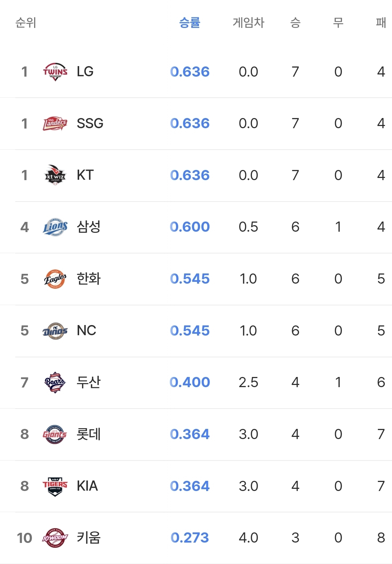Click the 두산 0.400 win rate value
This screenshot has width=392, height=564.
190,382
